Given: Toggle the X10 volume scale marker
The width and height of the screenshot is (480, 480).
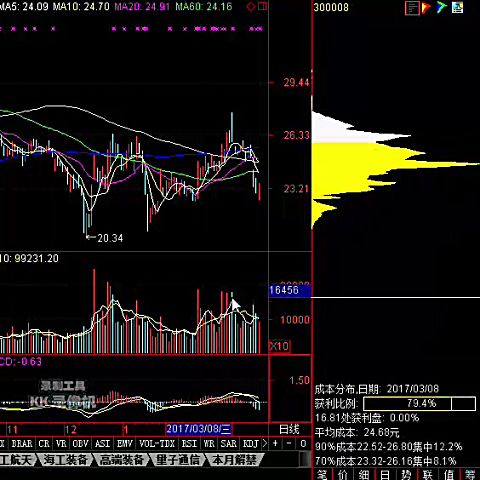Looking at the screenshot, I should pos(279,346).
